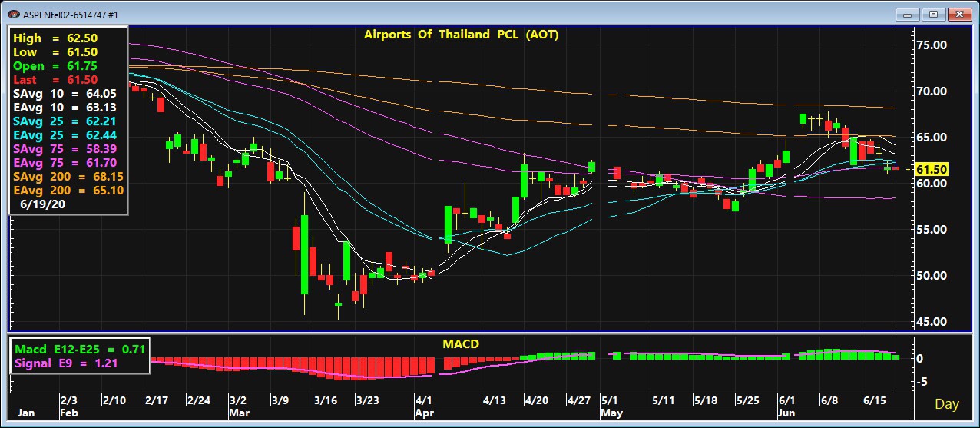Click the Apr month label on time axis
The width and height of the screenshot is (980, 428).
pyautogui.click(x=425, y=413)
